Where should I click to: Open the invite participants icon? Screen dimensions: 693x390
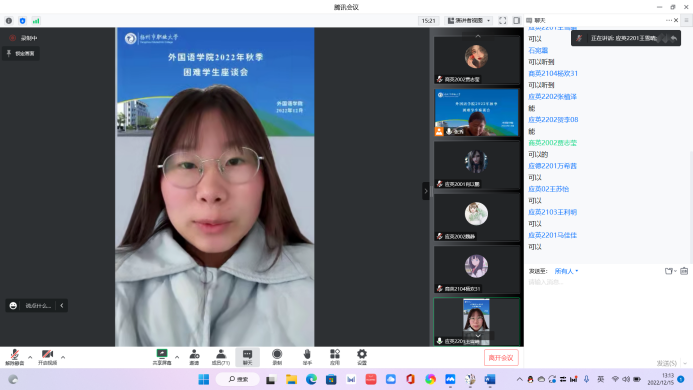[x=194, y=357]
